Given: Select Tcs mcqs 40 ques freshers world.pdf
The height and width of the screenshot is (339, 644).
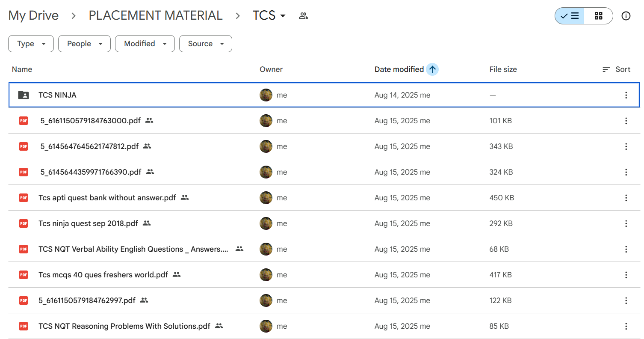Looking at the screenshot, I should [x=103, y=275].
